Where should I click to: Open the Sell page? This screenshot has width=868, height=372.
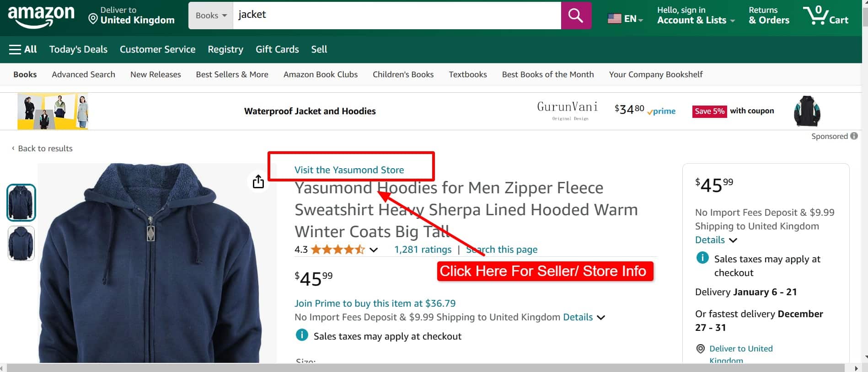pyautogui.click(x=319, y=49)
